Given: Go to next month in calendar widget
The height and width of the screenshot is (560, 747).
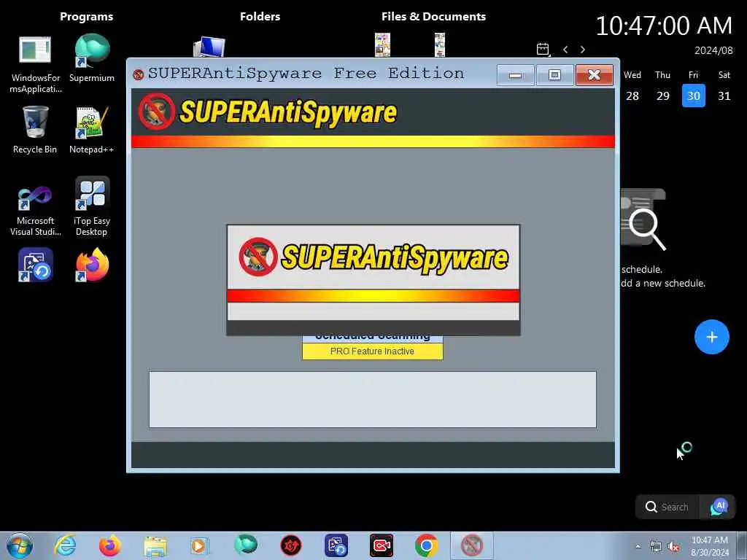Looking at the screenshot, I should (x=583, y=50).
